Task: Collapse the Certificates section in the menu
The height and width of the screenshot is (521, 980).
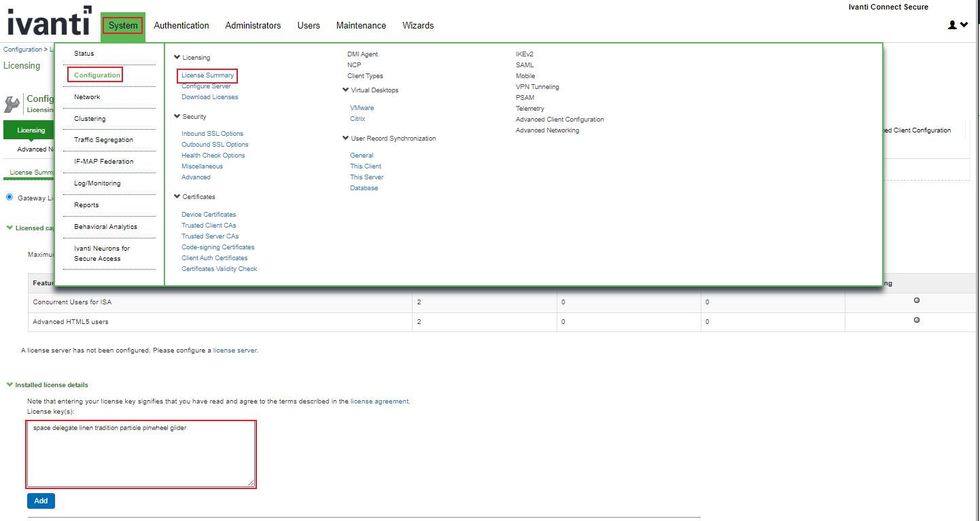Action: click(x=177, y=197)
